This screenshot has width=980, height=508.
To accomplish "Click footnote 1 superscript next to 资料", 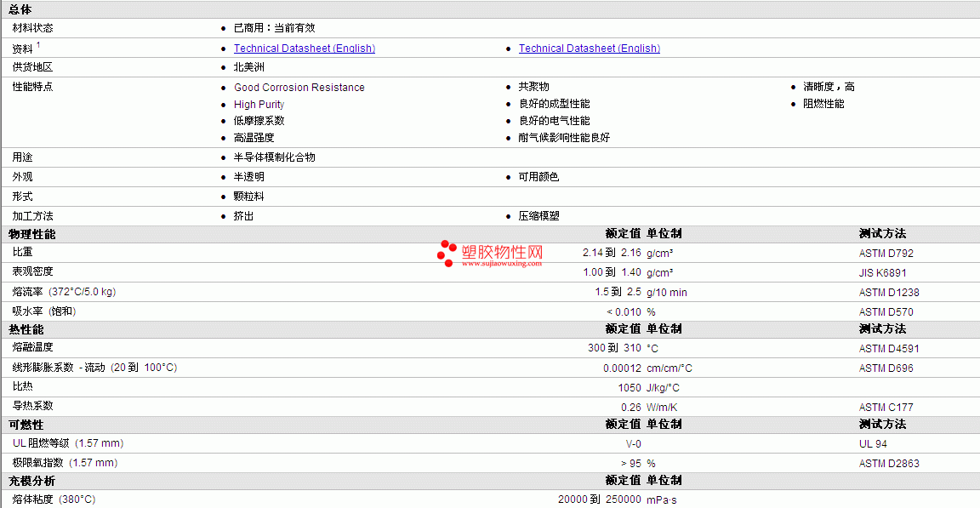I will click(38, 45).
